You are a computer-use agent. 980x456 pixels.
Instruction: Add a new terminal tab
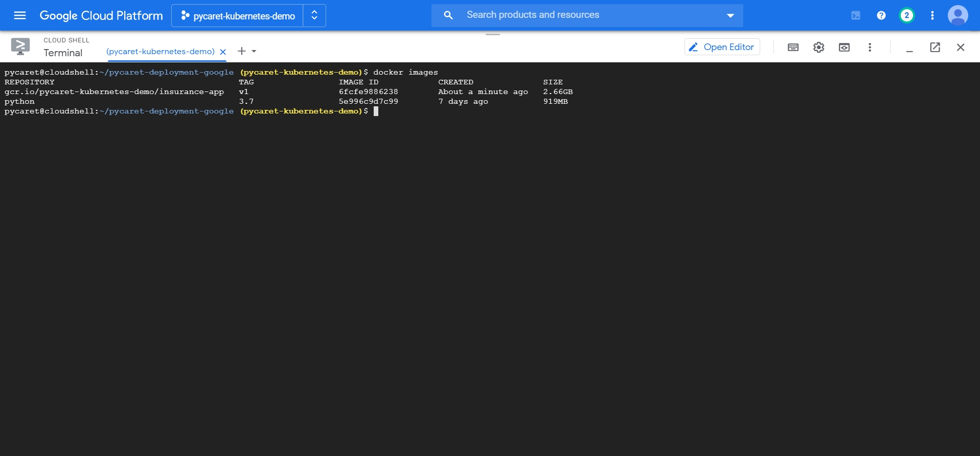point(242,51)
